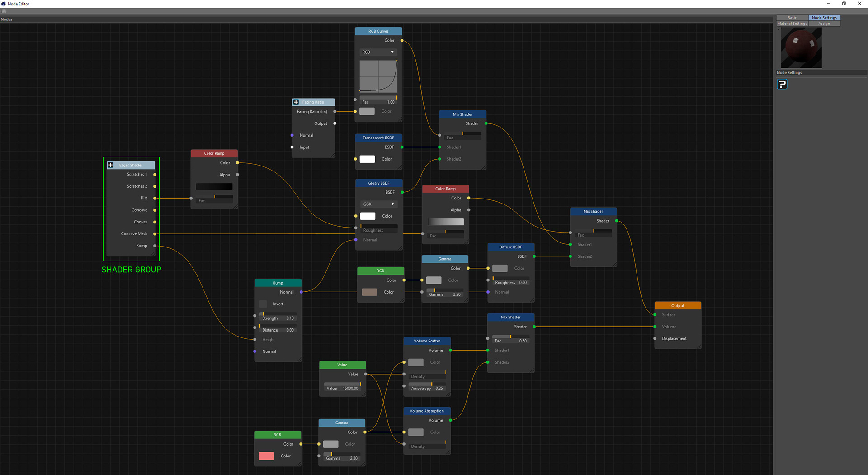
Task: Expand the Esges Shader group plus icon
Action: coord(110,165)
